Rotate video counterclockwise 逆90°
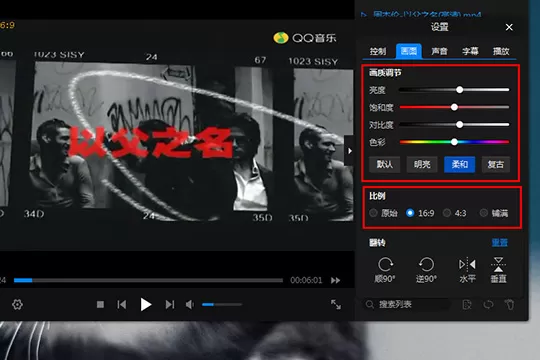This screenshot has height=360, width=540. [426, 270]
